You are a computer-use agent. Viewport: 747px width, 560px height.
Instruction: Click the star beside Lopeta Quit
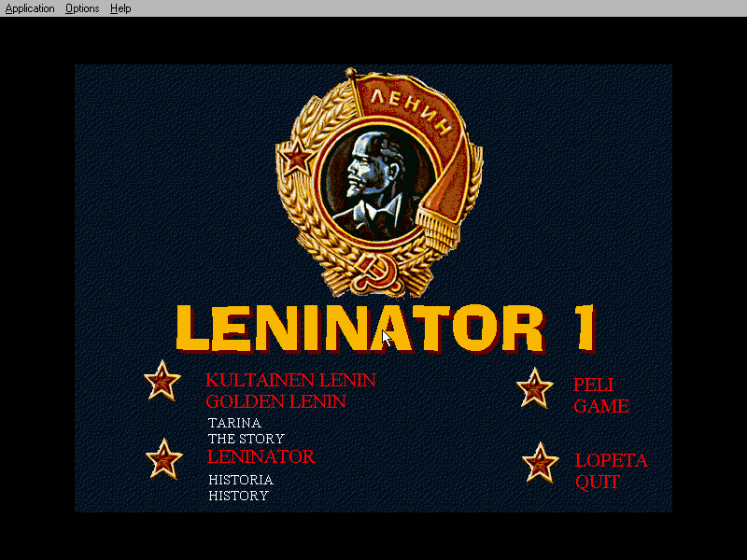tap(541, 463)
